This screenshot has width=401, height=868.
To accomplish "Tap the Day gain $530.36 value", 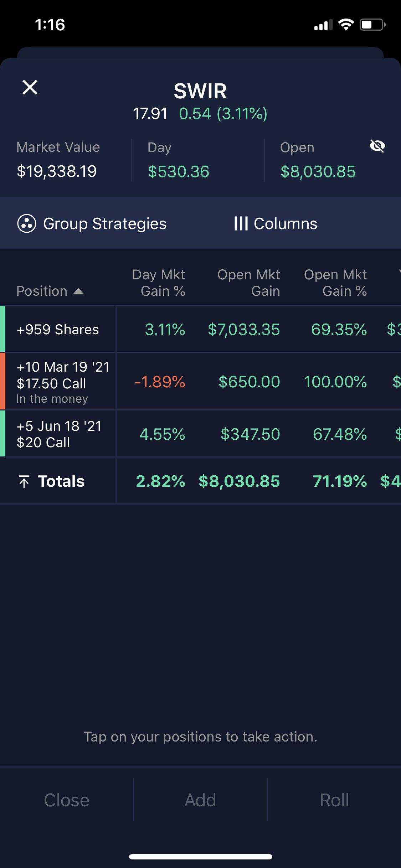I will click(x=179, y=172).
